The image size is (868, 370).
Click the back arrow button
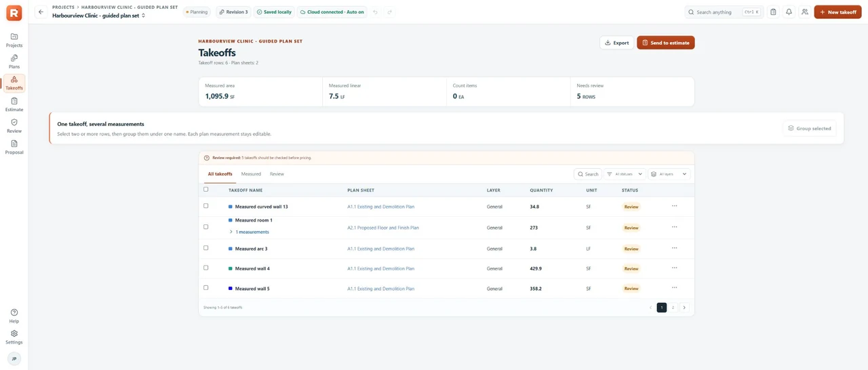coord(41,12)
